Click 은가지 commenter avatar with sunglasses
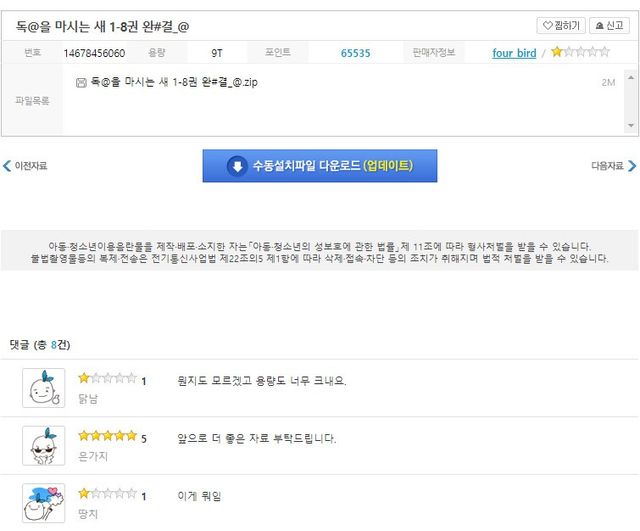640x531 pixels. point(44,445)
